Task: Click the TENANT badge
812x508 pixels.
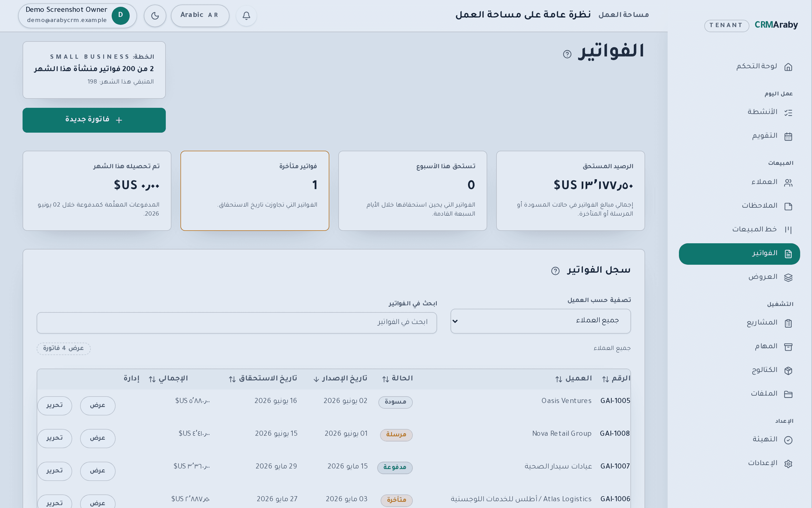Action: tap(727, 25)
